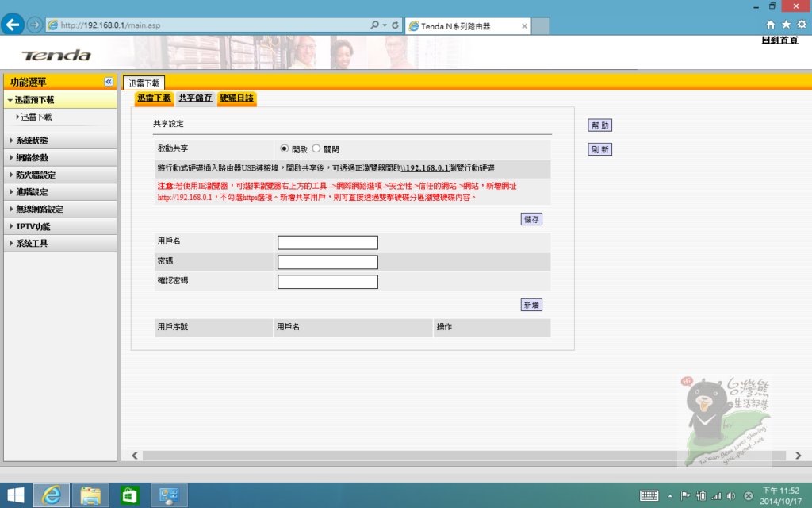Expand the 系統狀態 menu section
812x508 pixels.
tap(60, 140)
